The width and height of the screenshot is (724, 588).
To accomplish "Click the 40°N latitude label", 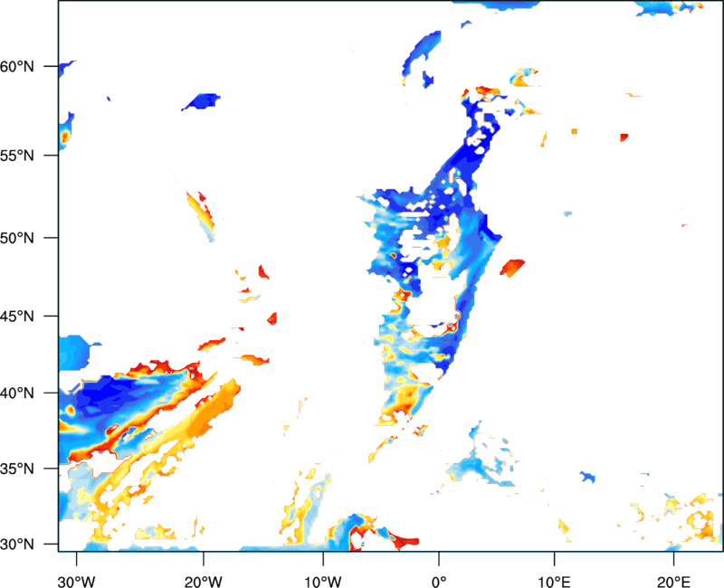I will click(x=17, y=394).
